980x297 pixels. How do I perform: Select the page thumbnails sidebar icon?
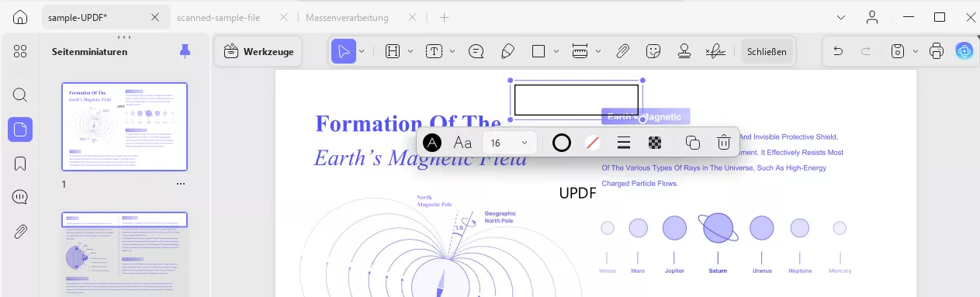(20, 130)
